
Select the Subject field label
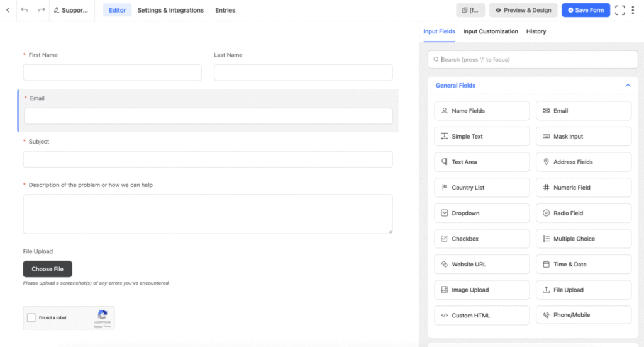[x=38, y=142]
